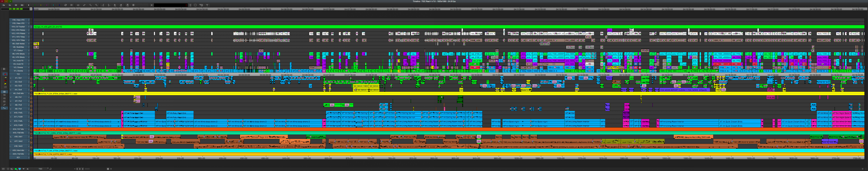
Task: Add a cyan marker from the toolbar
Action: coord(53,5)
